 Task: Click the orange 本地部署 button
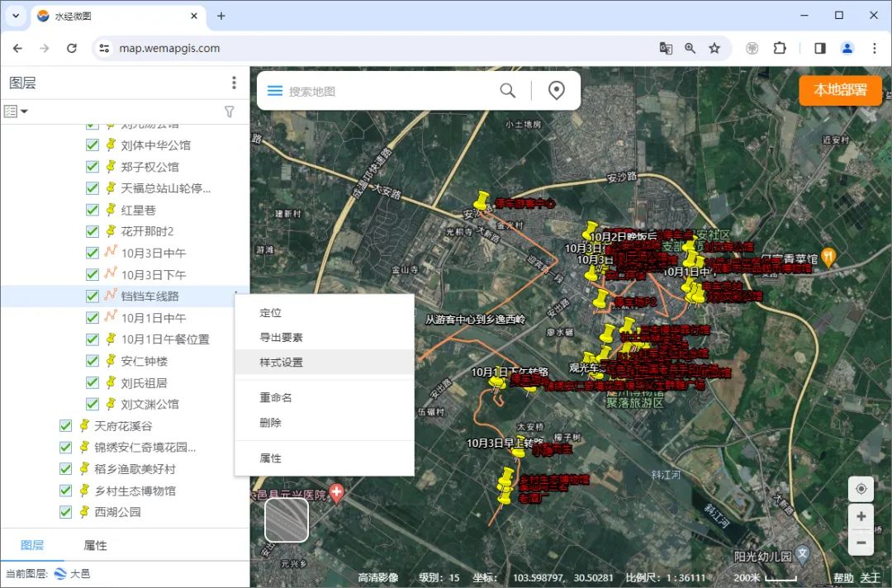(x=840, y=90)
